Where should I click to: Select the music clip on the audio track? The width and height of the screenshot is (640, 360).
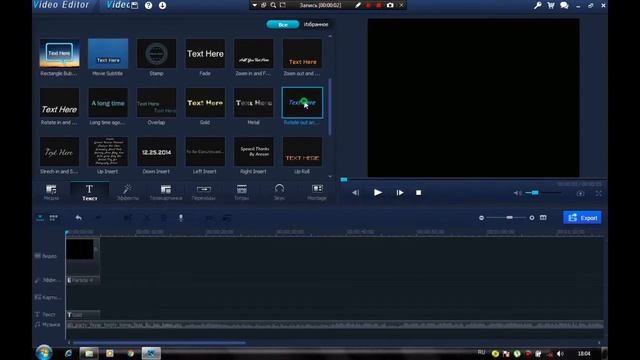point(335,325)
